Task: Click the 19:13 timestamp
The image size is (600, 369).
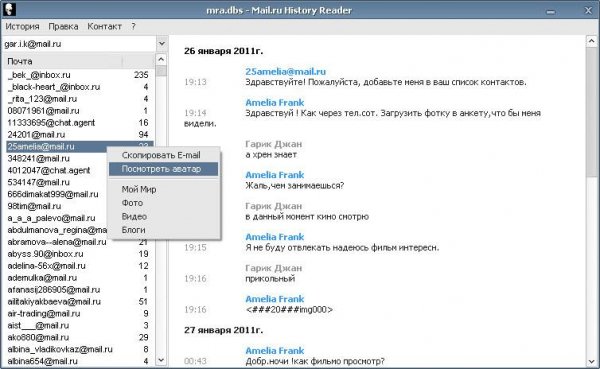Action: click(x=195, y=82)
